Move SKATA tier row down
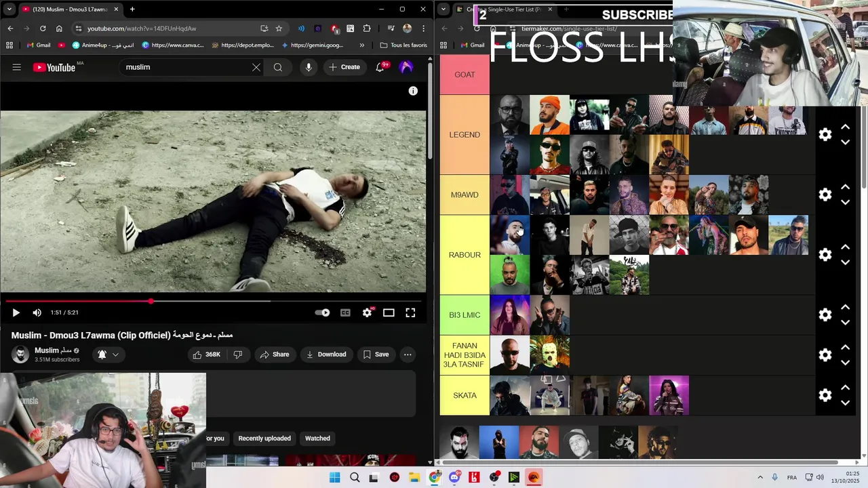Image resolution: width=868 pixels, height=488 pixels. click(x=846, y=403)
